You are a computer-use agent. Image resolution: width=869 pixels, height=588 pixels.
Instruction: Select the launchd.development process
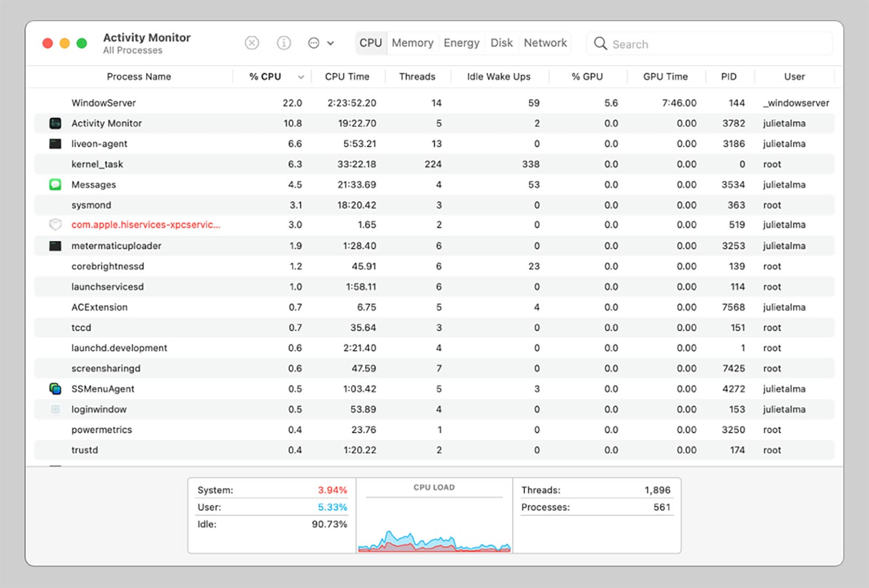(x=434, y=348)
